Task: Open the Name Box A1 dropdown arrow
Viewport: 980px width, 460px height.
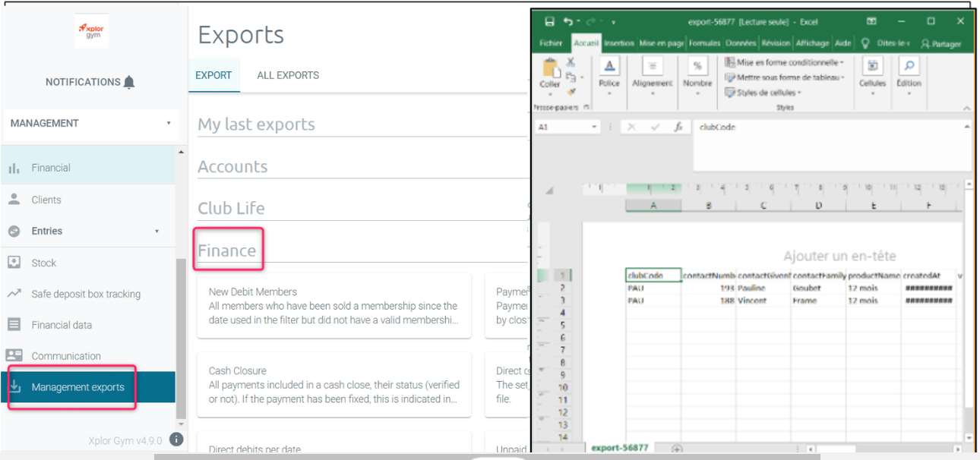Action: pos(594,128)
